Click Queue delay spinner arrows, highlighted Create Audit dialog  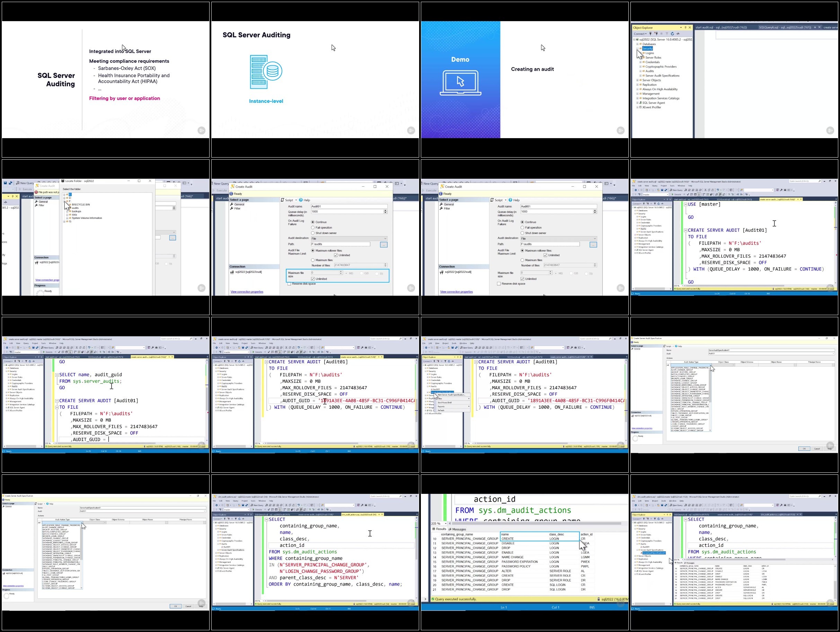386,212
